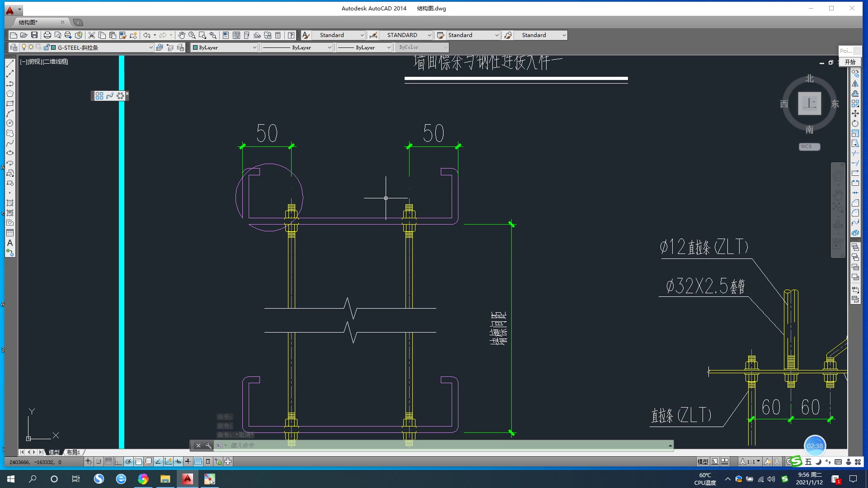
Task: Open the STANDARD dimension style dropdown
Action: [429, 35]
